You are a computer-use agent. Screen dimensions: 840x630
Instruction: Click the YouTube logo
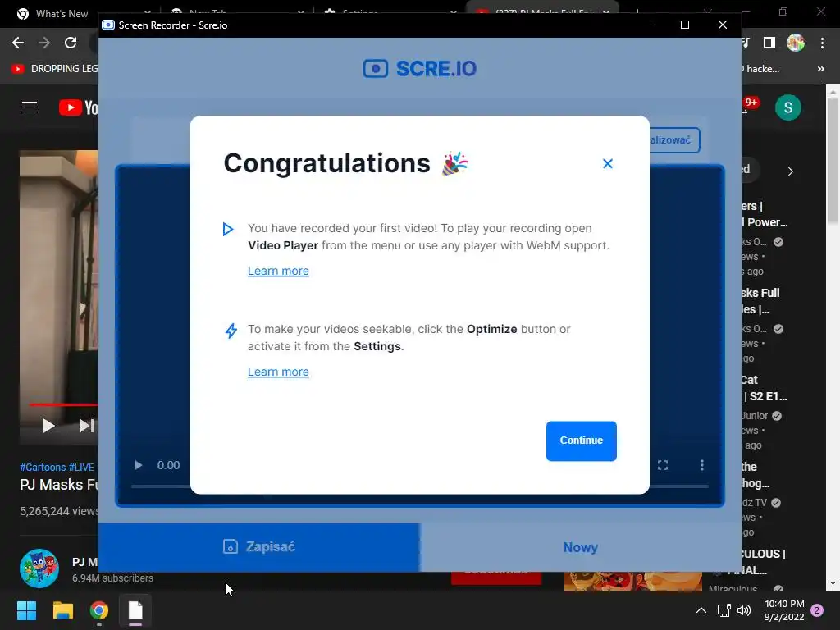coord(78,107)
